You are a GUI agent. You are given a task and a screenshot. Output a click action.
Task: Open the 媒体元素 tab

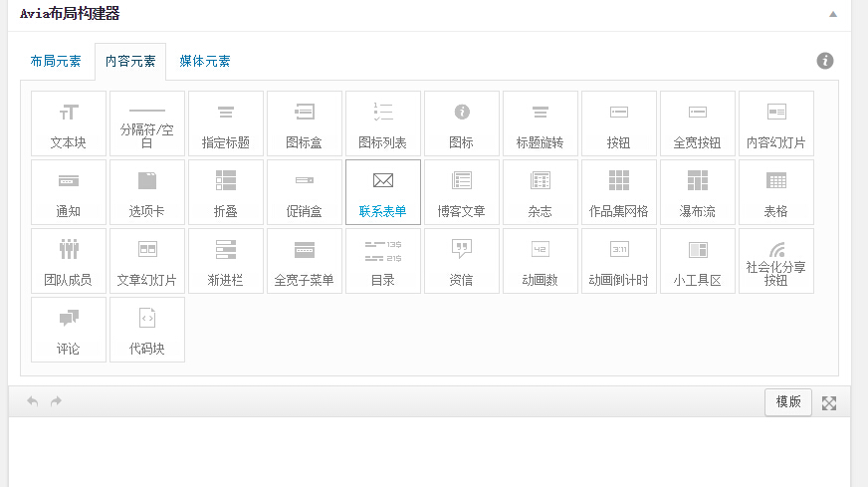(x=205, y=61)
